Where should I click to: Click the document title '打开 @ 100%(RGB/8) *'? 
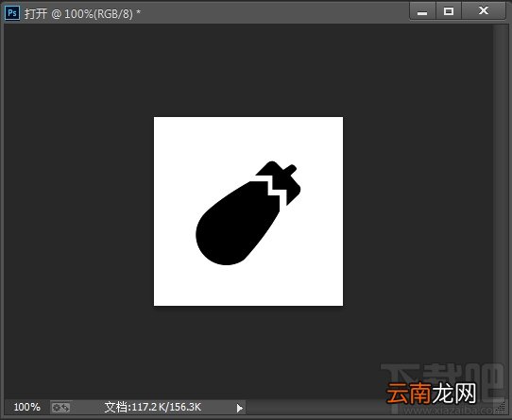tap(82, 14)
